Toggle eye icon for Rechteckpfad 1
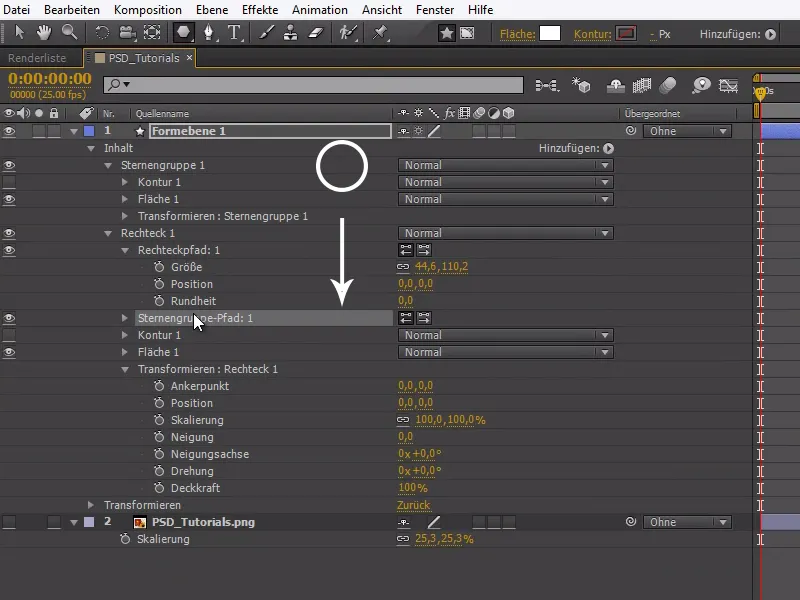 [9, 250]
